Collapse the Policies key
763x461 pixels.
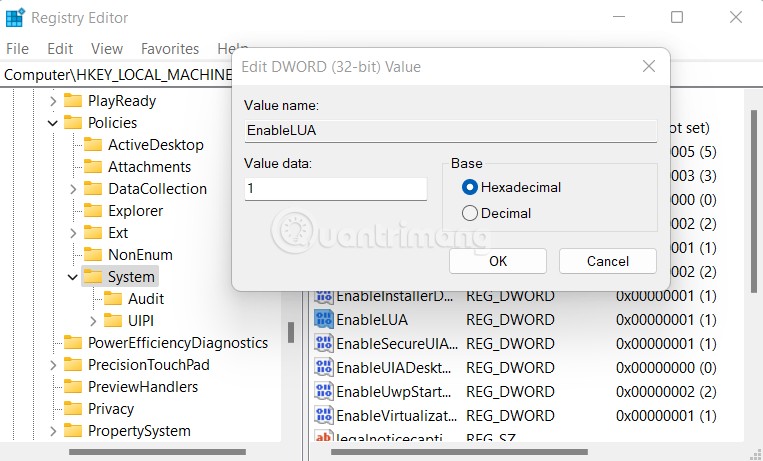coord(53,123)
